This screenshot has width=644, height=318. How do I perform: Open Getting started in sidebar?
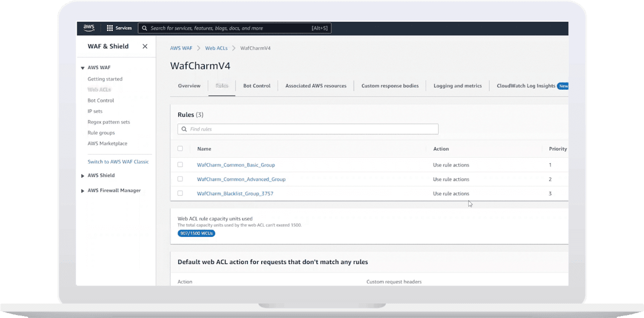(105, 79)
